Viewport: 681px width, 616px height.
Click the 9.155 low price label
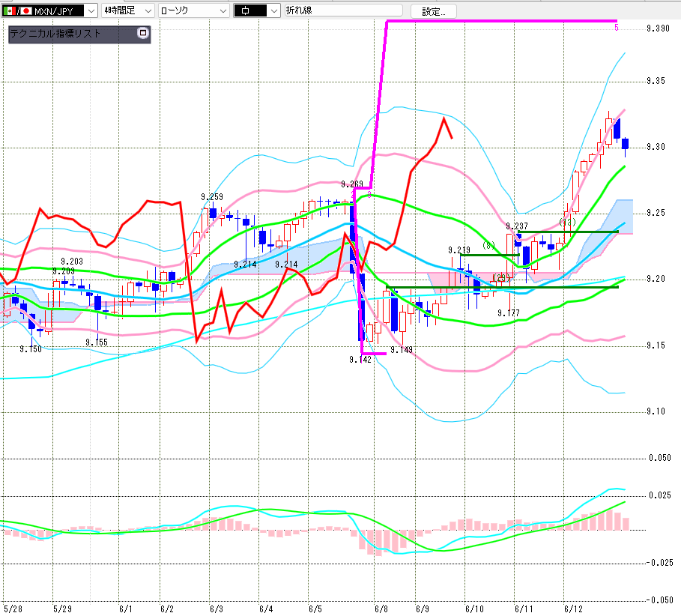click(97, 342)
